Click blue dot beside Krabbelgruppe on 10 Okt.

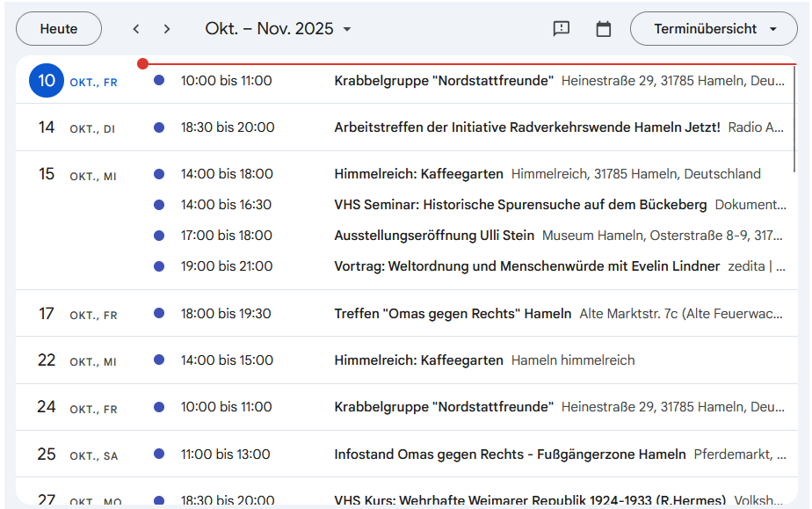(x=159, y=81)
